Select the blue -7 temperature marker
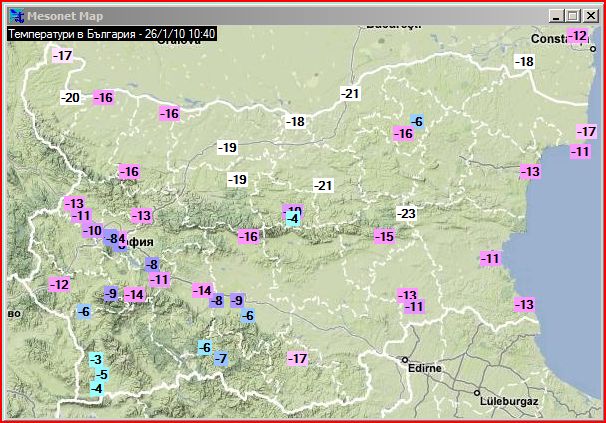The image size is (606, 423). tap(221, 359)
